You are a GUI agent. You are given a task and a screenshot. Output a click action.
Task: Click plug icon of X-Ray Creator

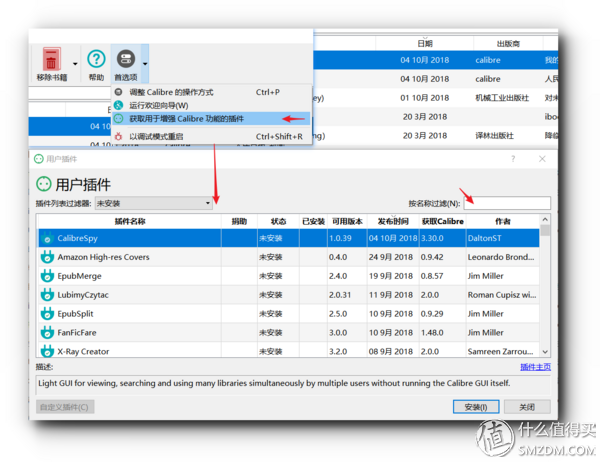47,351
